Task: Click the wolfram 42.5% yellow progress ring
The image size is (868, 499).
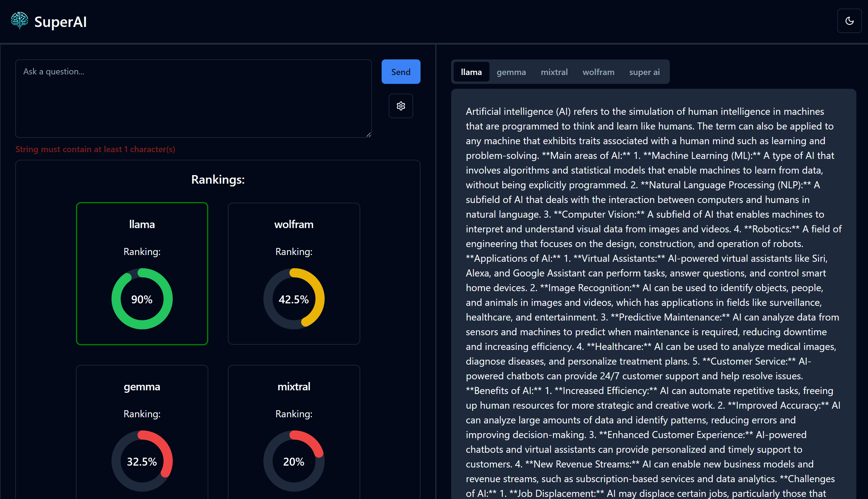Action: click(294, 299)
